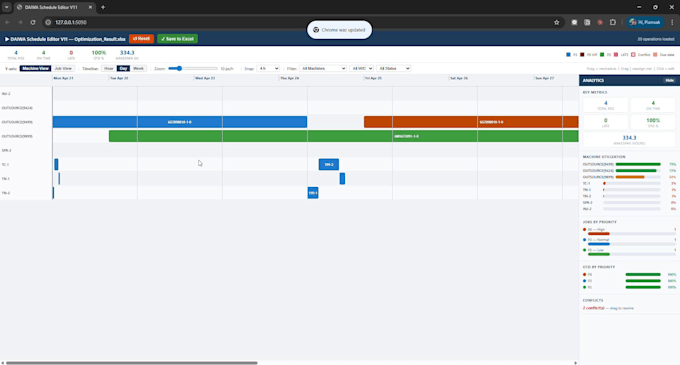Open the Chrome three-dot menu
680x365 pixels.
click(672, 22)
